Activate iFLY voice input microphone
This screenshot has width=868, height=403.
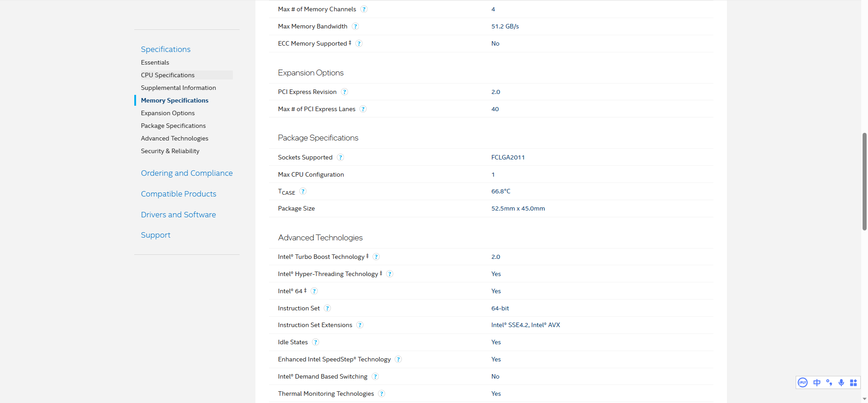tap(841, 383)
